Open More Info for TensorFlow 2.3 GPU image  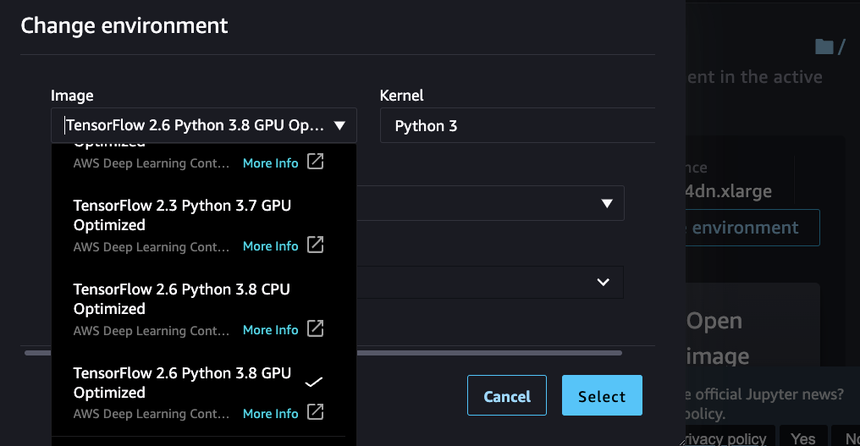click(270, 246)
